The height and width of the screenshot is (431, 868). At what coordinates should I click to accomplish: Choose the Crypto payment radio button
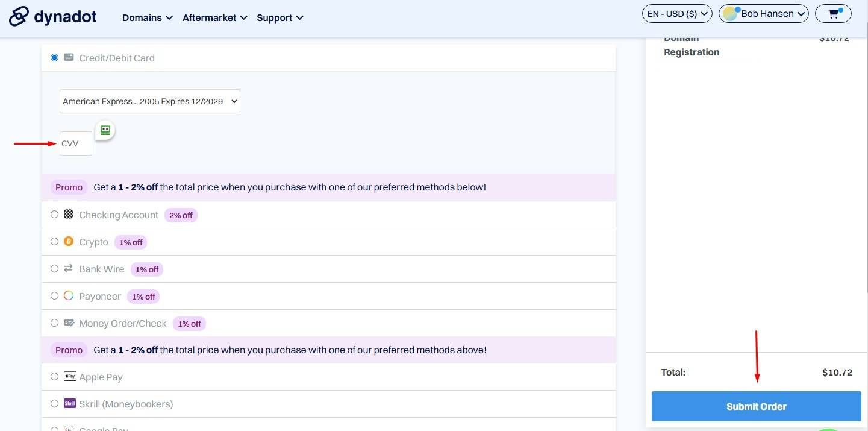55,241
